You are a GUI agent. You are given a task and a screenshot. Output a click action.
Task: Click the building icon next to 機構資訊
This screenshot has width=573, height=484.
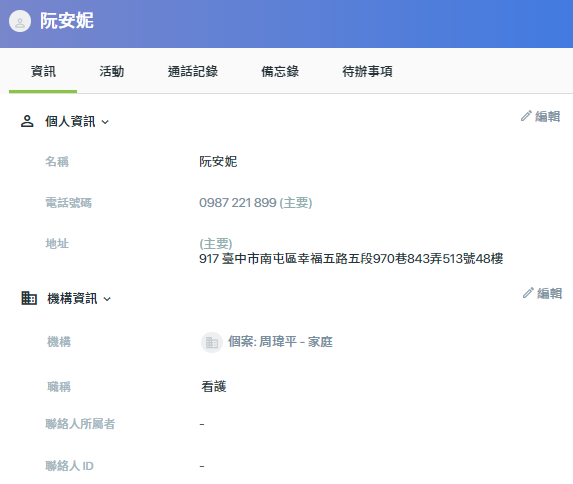point(29,298)
